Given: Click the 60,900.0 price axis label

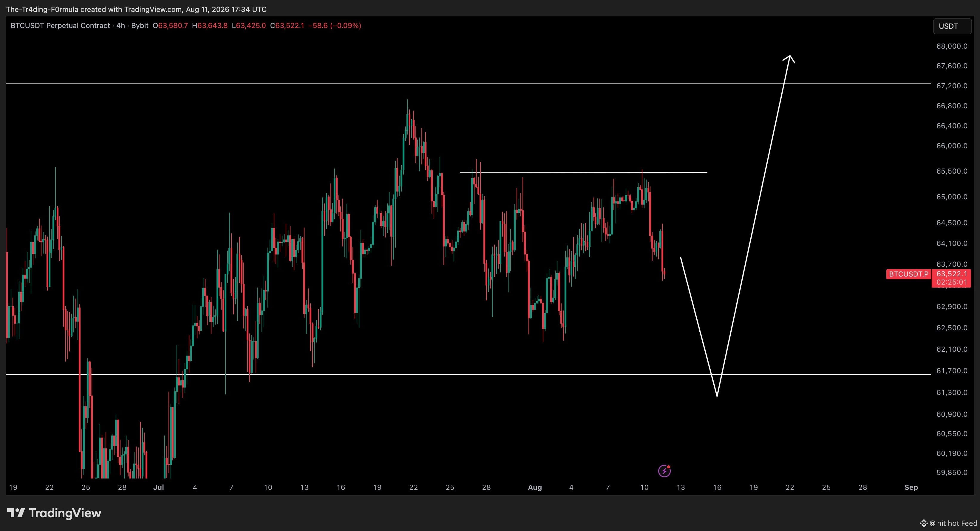Looking at the screenshot, I should 952,414.
